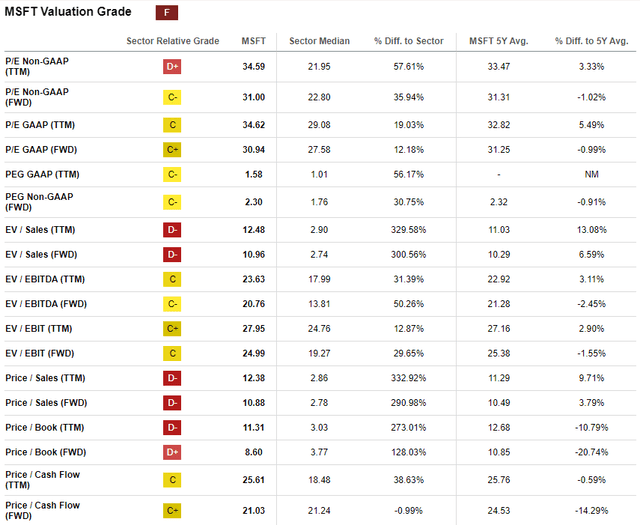This screenshot has width=640, height=525.
Task: Click the MSFT 5Y Avg. column header
Action: click(x=499, y=41)
